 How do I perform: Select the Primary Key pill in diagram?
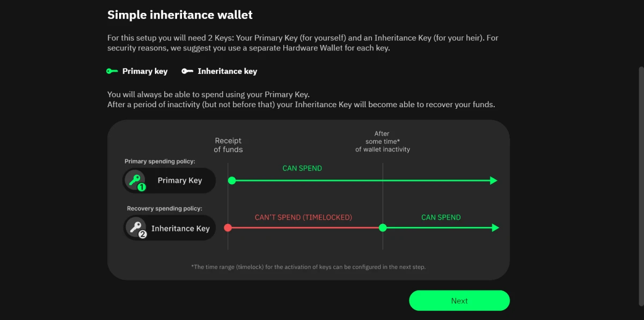[170, 181]
